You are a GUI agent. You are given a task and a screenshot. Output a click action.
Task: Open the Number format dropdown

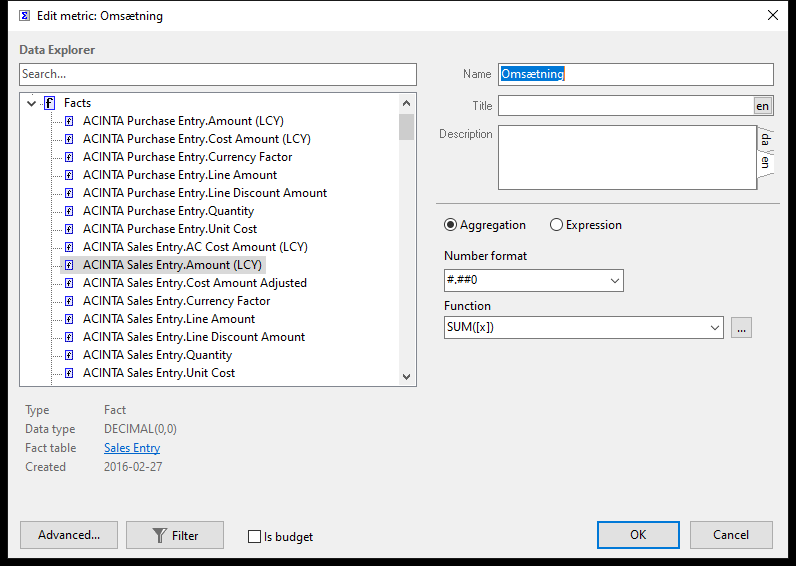click(615, 281)
